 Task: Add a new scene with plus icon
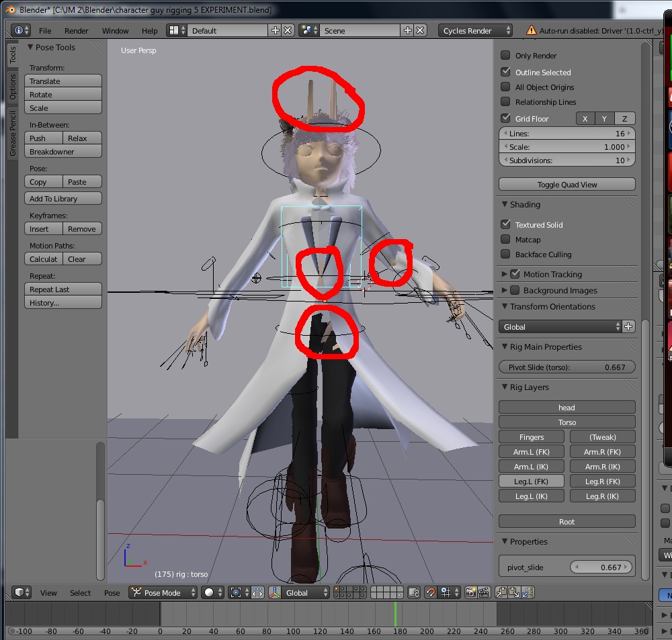(x=408, y=30)
